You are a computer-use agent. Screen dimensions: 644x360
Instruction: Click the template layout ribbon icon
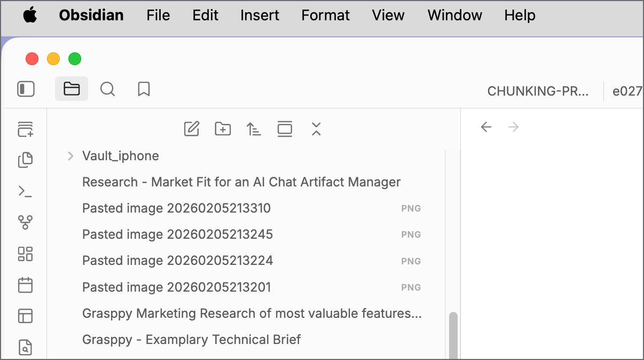26,316
